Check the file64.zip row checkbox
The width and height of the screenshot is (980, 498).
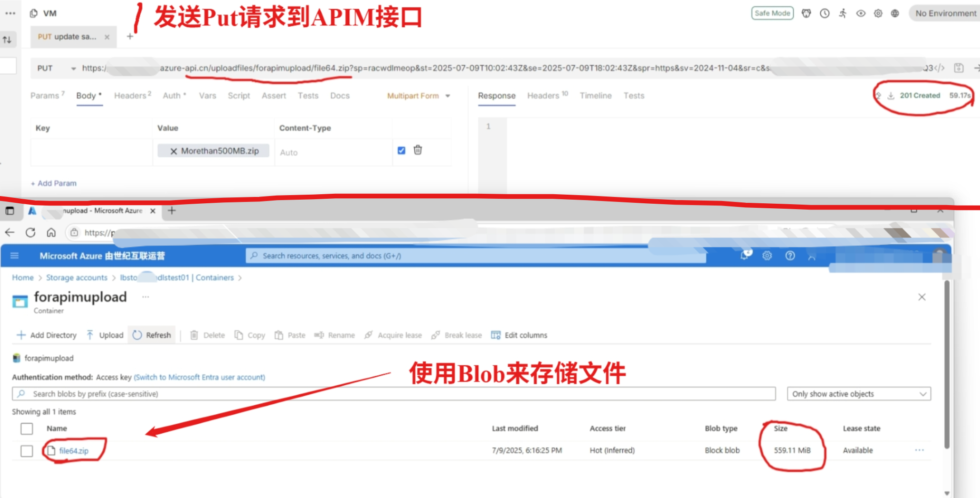click(27, 450)
